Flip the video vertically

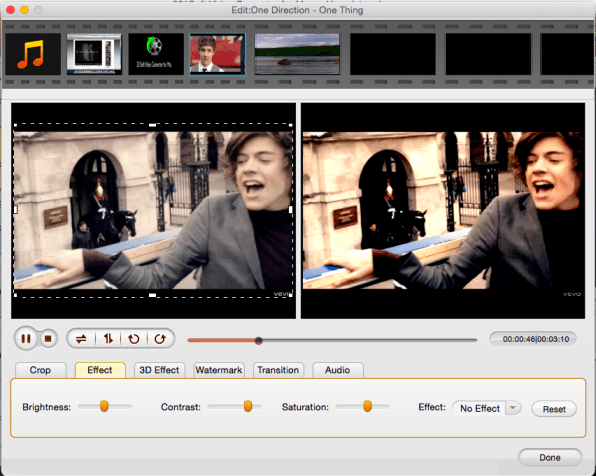coord(108,338)
